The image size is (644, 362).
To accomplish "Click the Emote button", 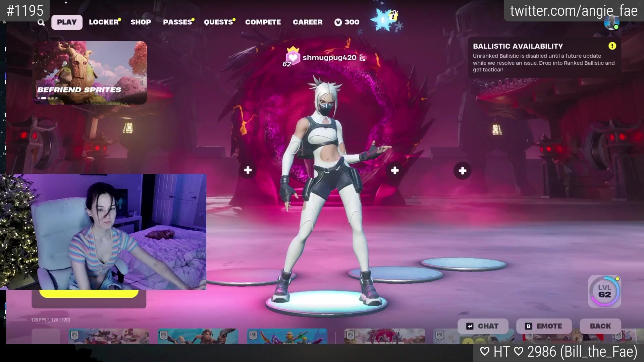I will 544,326.
